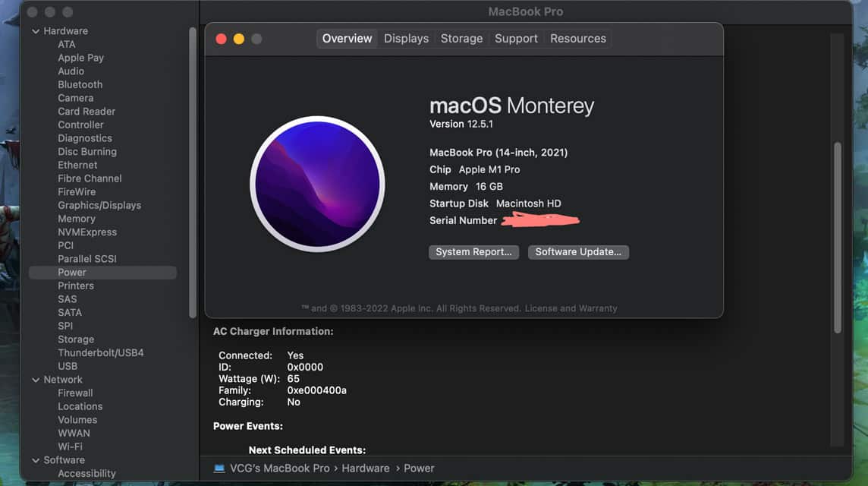Select FireWire in the Hardware list
The height and width of the screenshot is (486, 868).
77,192
